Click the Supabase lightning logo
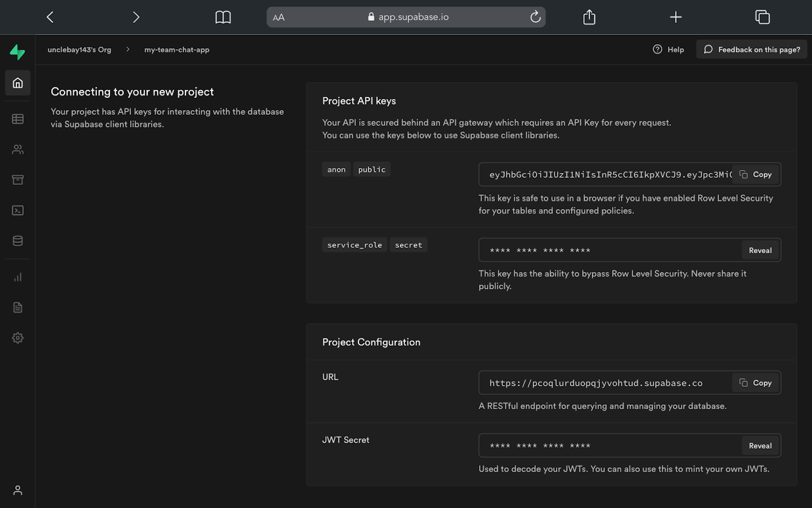This screenshot has height=508, width=812. point(17,52)
